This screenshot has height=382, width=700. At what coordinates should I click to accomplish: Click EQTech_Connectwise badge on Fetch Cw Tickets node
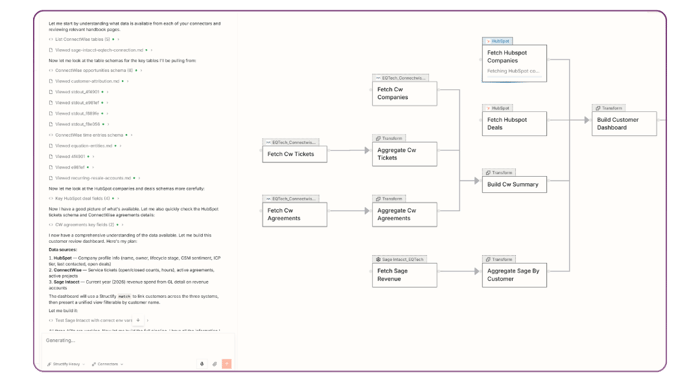coord(291,142)
